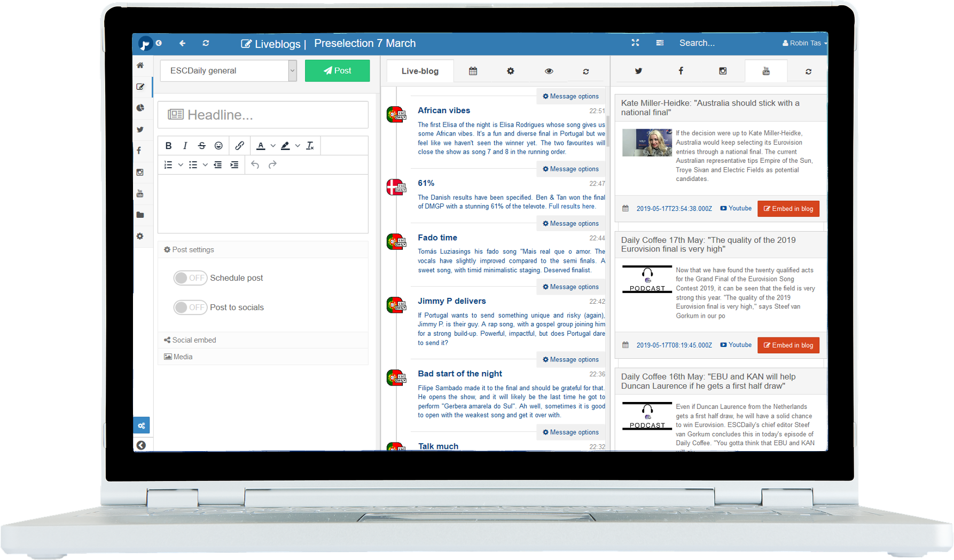
Task: Click the undo arrow in editor
Action: tap(255, 165)
